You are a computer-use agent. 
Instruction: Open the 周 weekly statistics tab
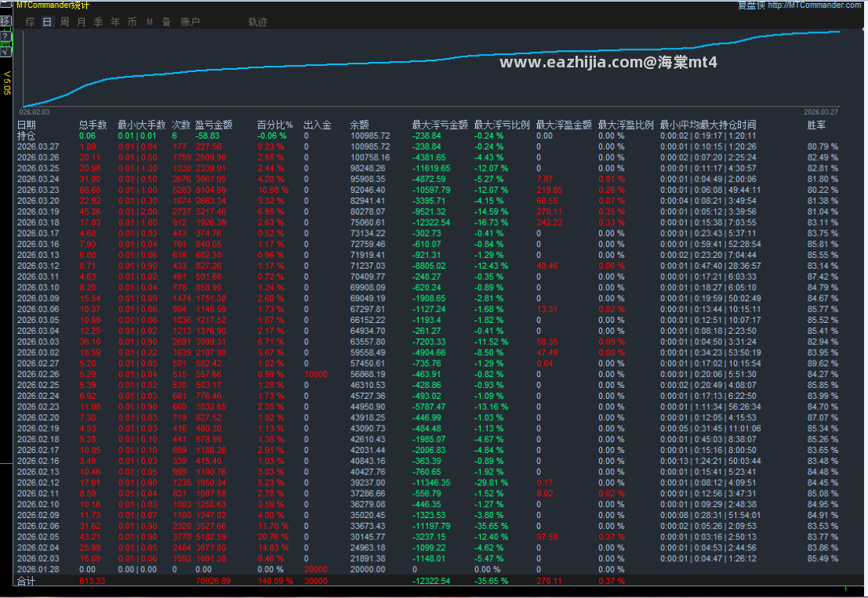(x=64, y=22)
